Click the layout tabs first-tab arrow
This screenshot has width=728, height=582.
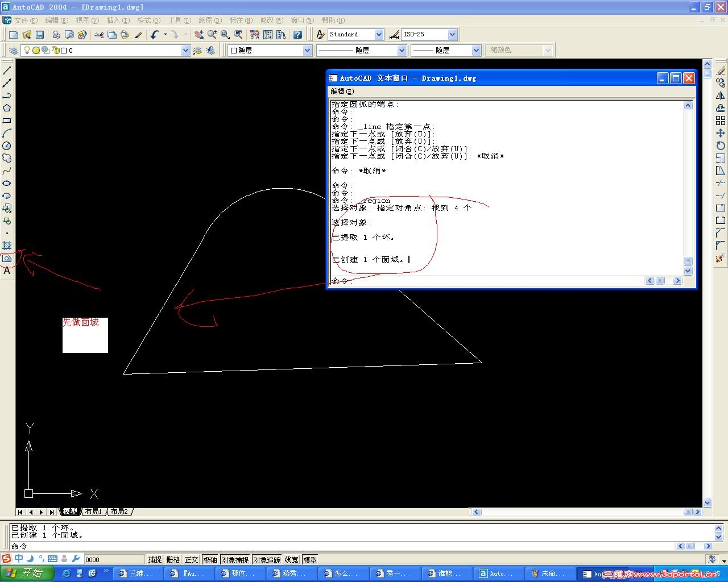(x=20, y=512)
